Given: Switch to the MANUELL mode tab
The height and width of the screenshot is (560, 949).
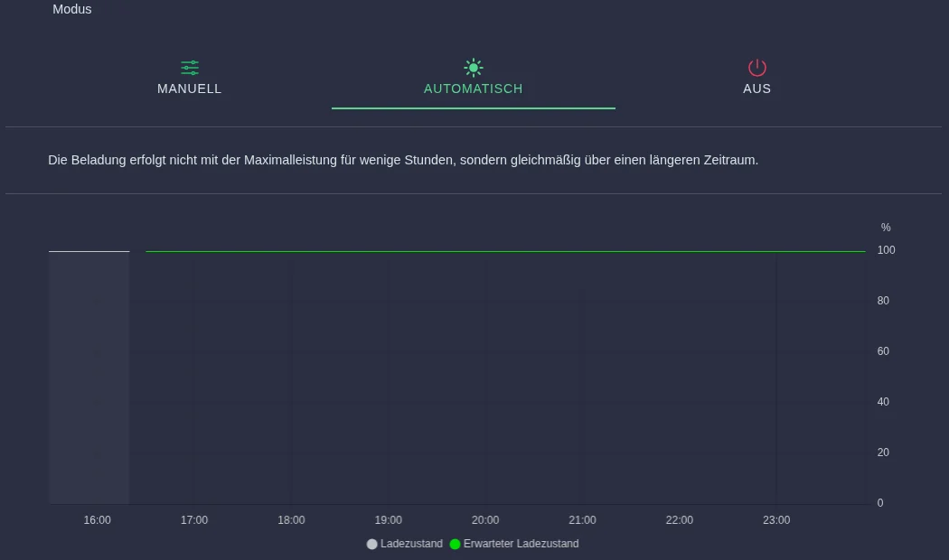Looking at the screenshot, I should click(190, 79).
